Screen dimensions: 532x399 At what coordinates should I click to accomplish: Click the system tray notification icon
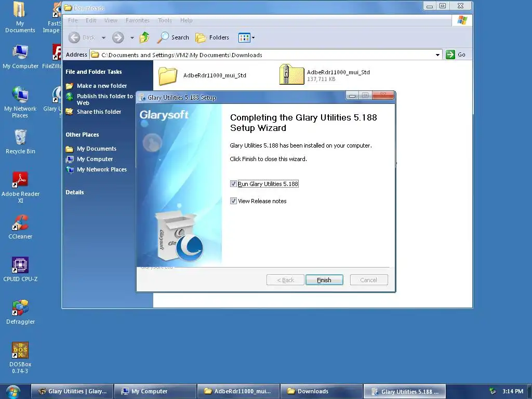[x=493, y=391]
